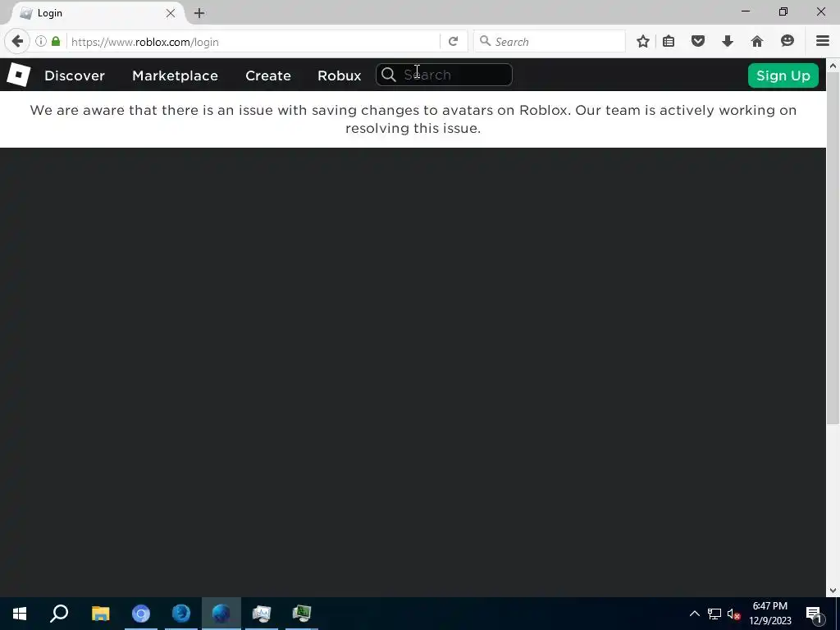The image size is (840, 630).
Task: Open File Explorer from taskbar
Action: (100, 614)
